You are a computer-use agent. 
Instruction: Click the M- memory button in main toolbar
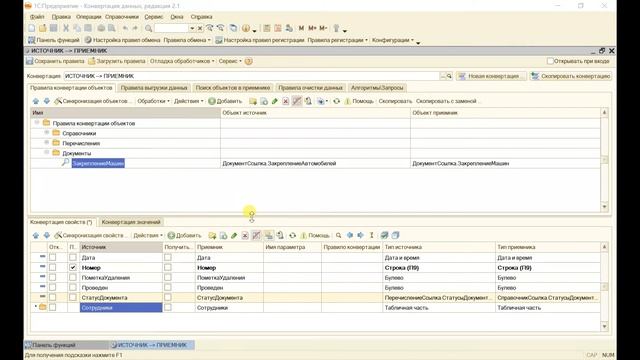[x=323, y=28]
